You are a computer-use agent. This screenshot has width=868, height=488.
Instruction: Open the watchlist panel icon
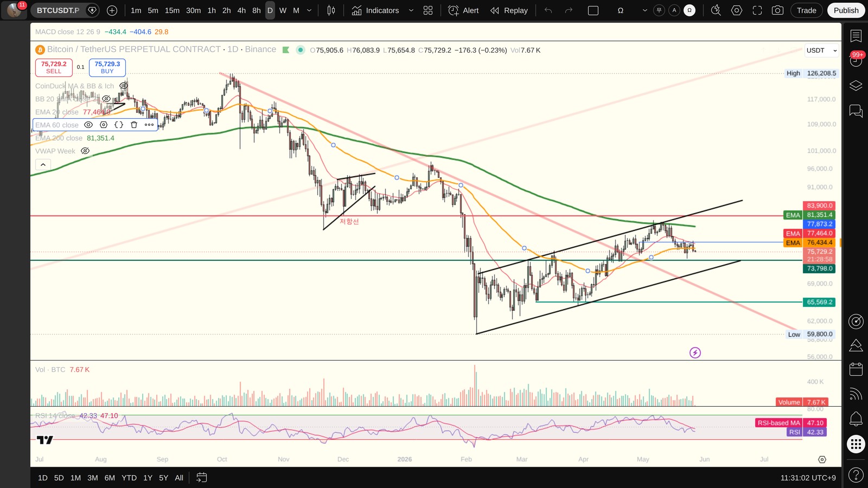856,36
